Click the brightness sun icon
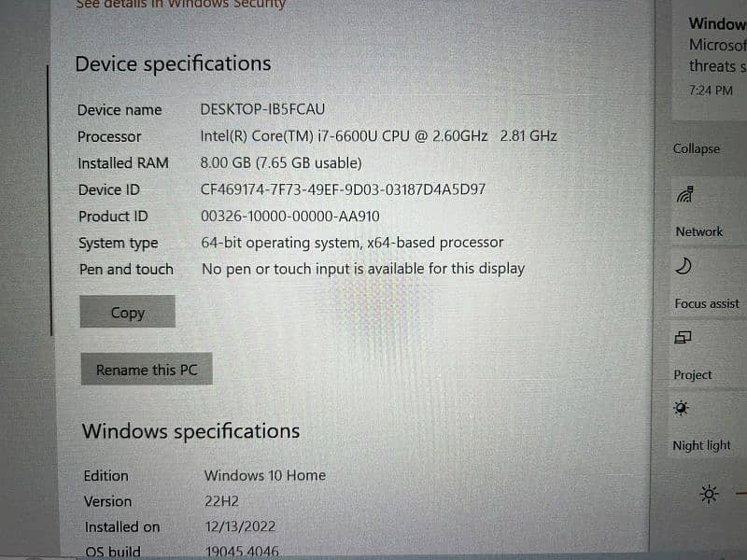This screenshot has width=747, height=560. (709, 494)
